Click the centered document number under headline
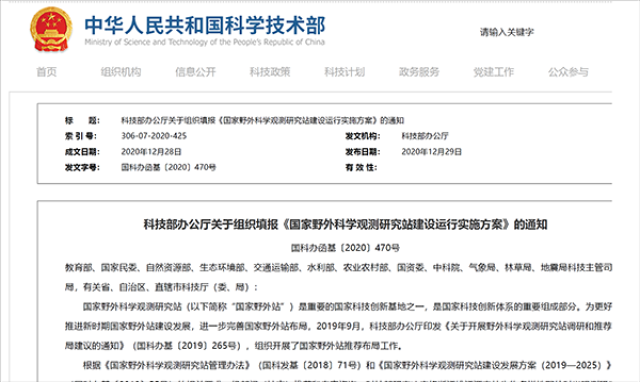 pyautogui.click(x=345, y=248)
